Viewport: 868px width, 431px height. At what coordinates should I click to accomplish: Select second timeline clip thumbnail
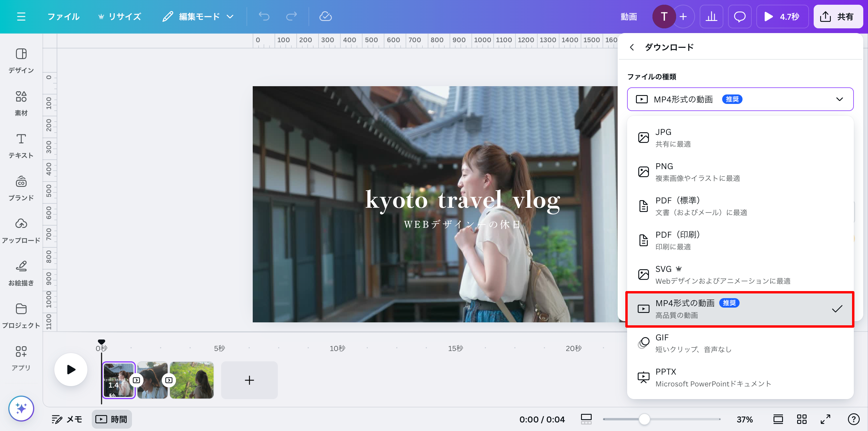pos(153,380)
